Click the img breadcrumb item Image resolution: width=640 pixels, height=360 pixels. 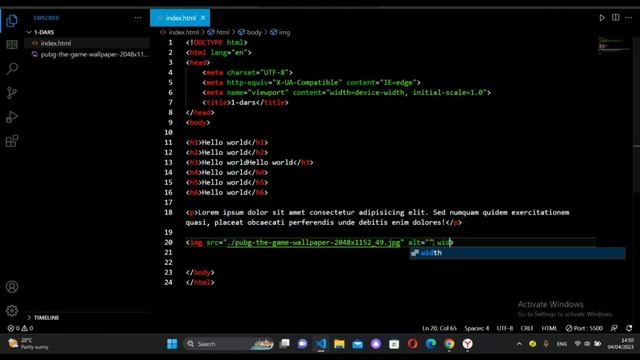[280, 32]
